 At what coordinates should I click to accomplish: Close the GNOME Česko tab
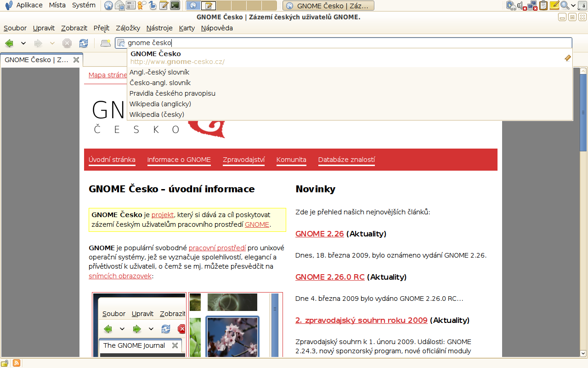76,60
